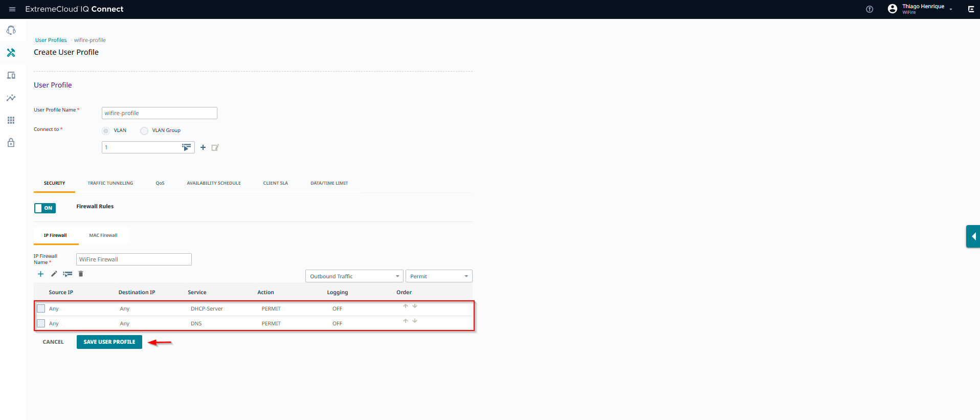This screenshot has height=420, width=980.
Task: Add a new VLAN with the plus icon
Action: (203, 147)
